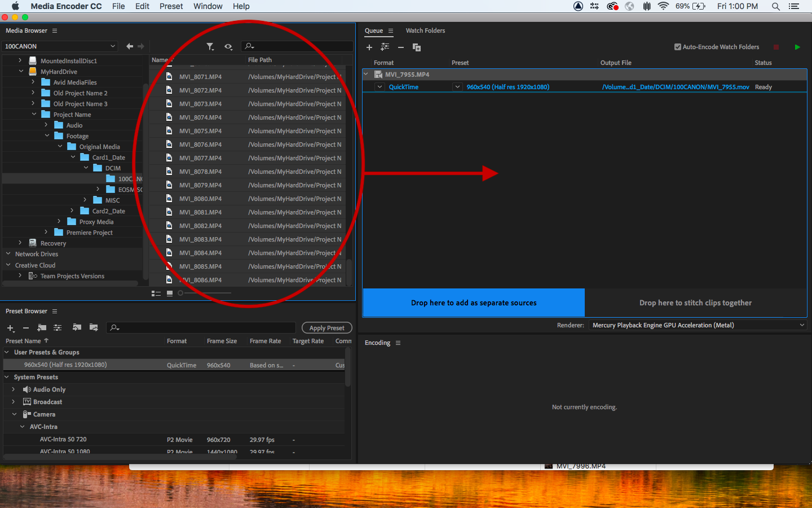The height and width of the screenshot is (508, 812).
Task: Click the Media Browser back arrow
Action: (x=130, y=46)
